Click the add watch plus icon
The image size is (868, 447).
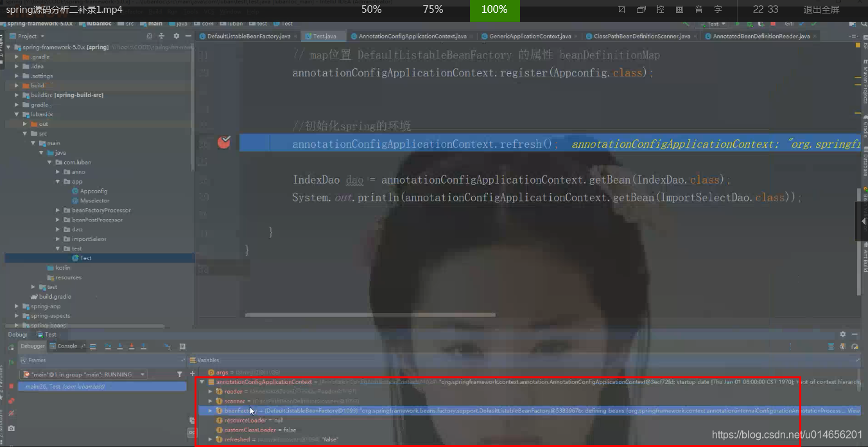[x=192, y=373]
